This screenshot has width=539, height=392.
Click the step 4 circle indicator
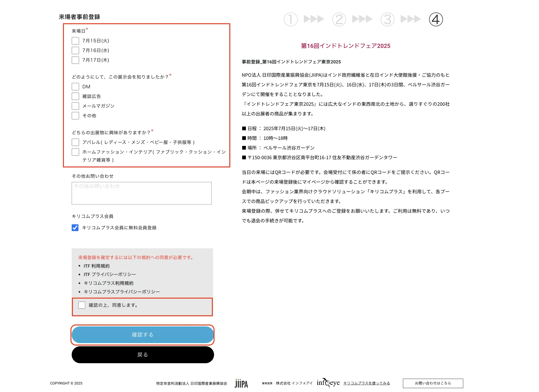(436, 19)
